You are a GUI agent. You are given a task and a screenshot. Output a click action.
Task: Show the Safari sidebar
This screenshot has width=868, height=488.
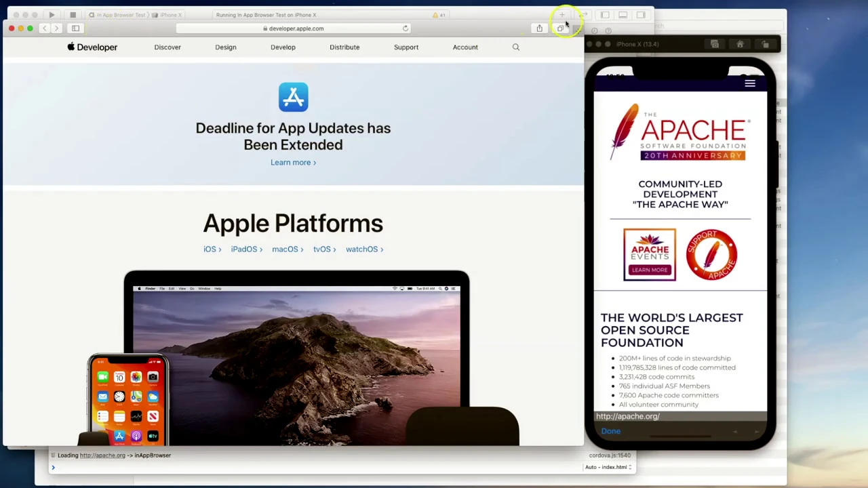tap(75, 28)
